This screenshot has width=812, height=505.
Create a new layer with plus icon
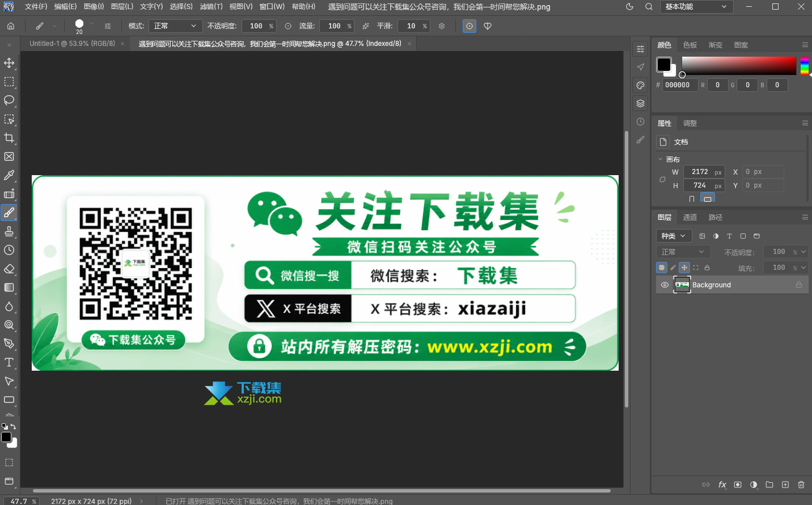pyautogui.click(x=785, y=485)
